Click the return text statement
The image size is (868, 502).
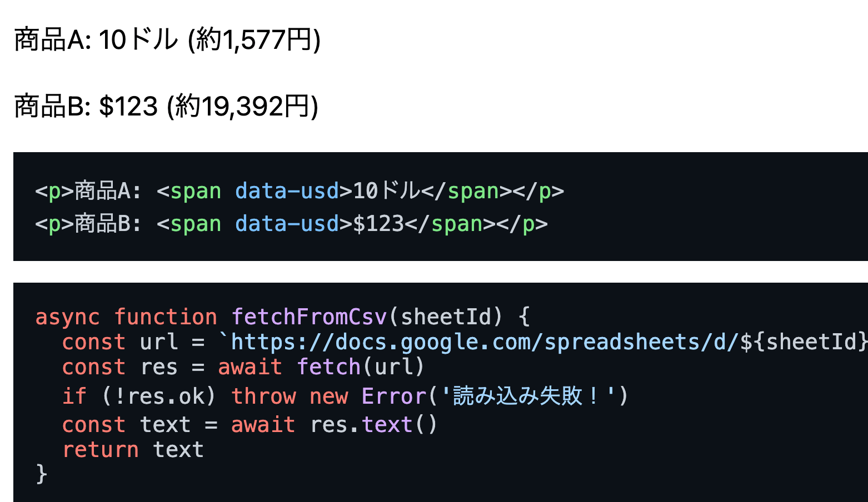coord(133,449)
